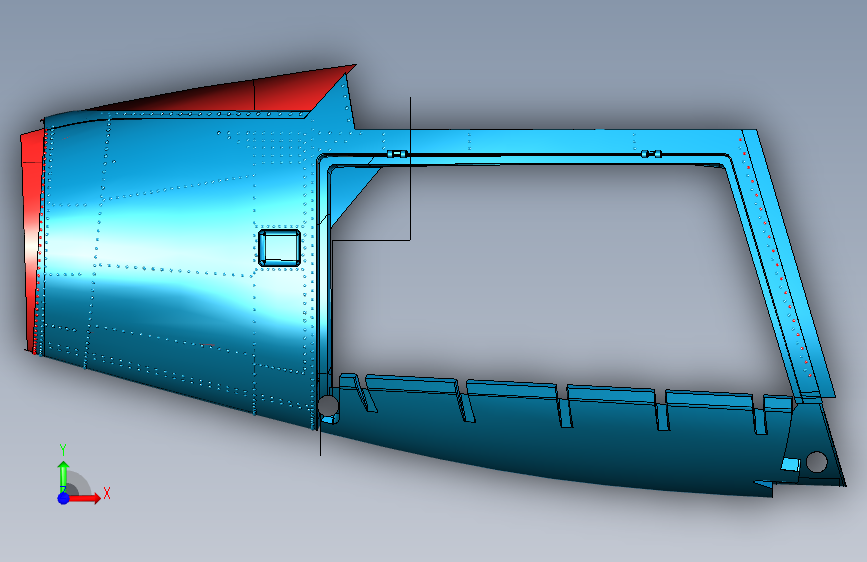Select the square access hatch on the blue panel
The width and height of the screenshot is (867, 562).
(280, 248)
